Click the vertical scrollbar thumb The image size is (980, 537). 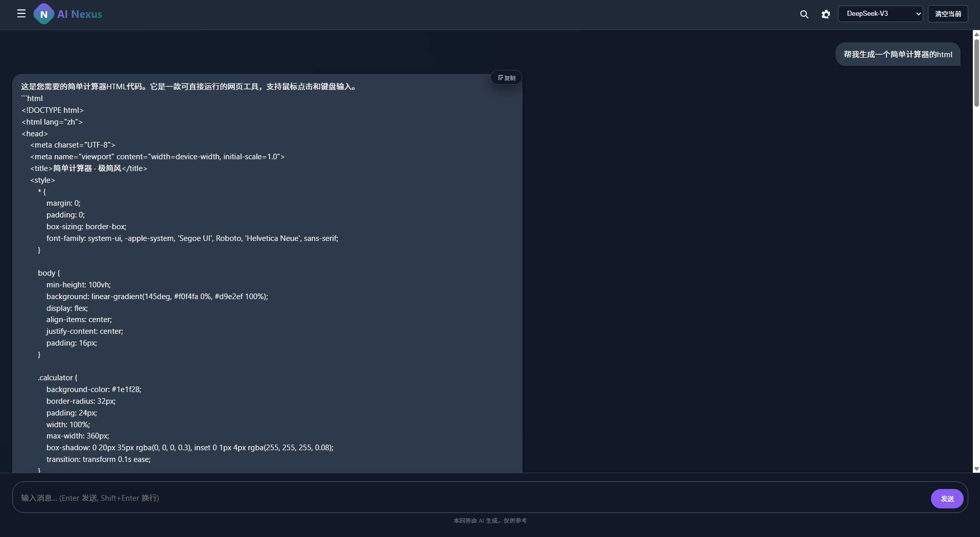tap(976, 72)
